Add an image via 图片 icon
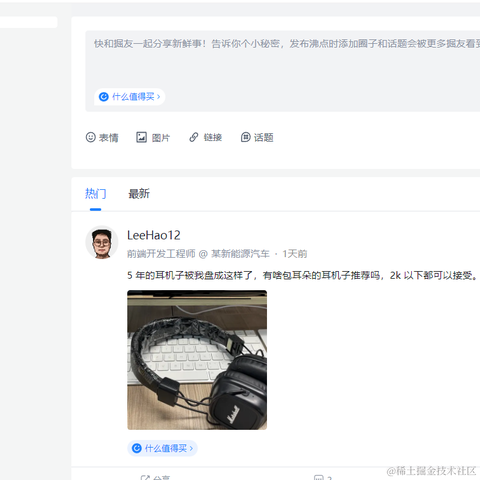The width and height of the screenshot is (480, 480). (x=153, y=137)
